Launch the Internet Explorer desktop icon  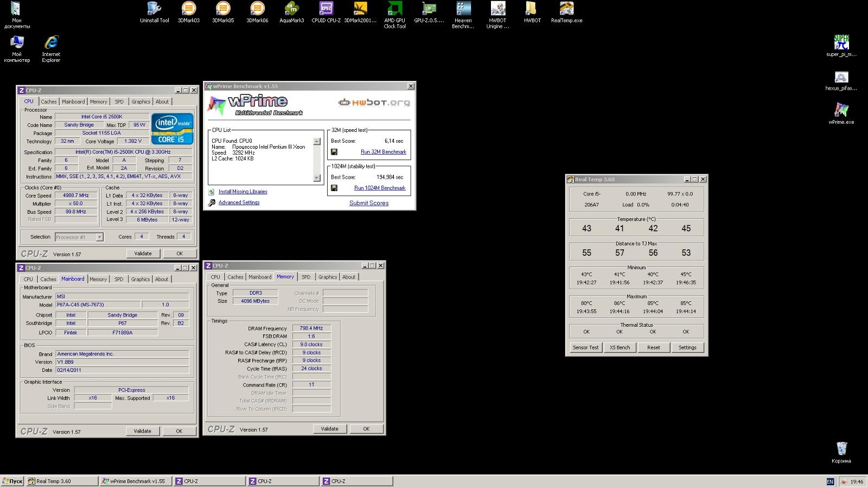[51, 49]
